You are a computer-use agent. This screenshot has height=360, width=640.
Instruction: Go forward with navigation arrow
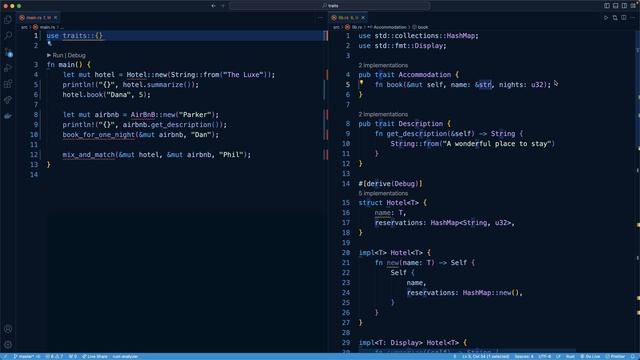[223, 6]
